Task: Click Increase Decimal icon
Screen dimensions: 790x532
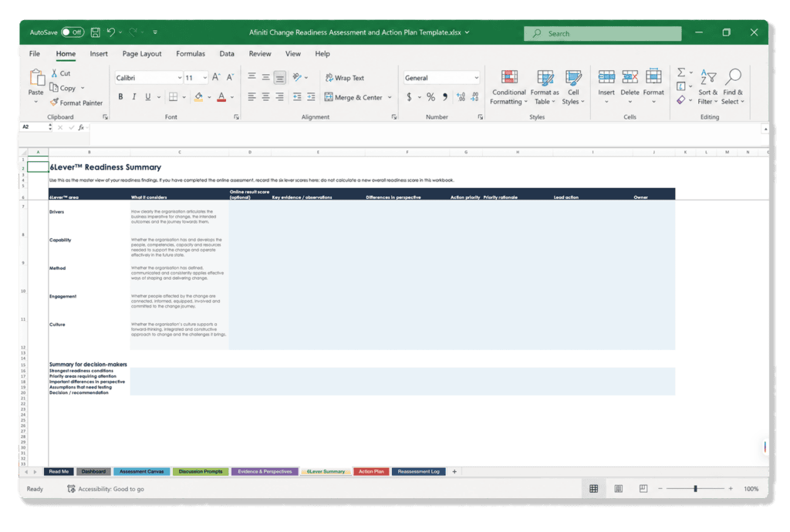Action: 461,96
